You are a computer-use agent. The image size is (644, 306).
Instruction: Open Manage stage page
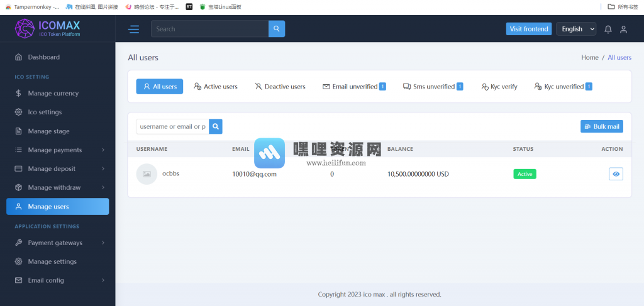(x=57, y=131)
